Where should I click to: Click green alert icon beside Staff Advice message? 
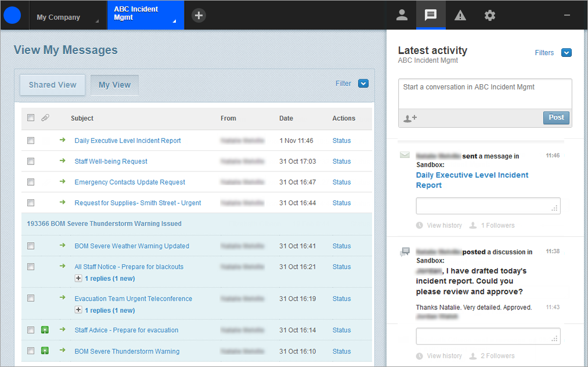45,330
